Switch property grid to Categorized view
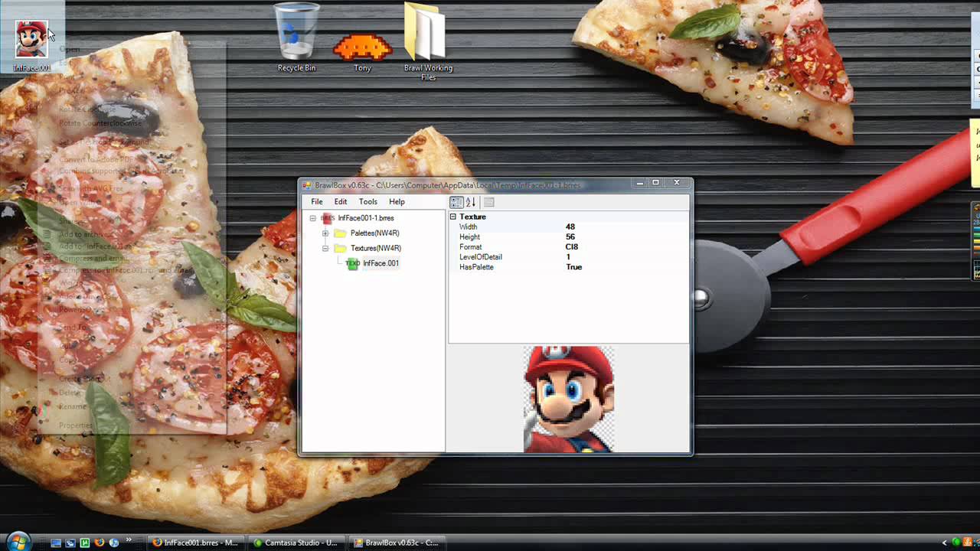Image resolution: width=980 pixels, height=551 pixels. tap(456, 202)
